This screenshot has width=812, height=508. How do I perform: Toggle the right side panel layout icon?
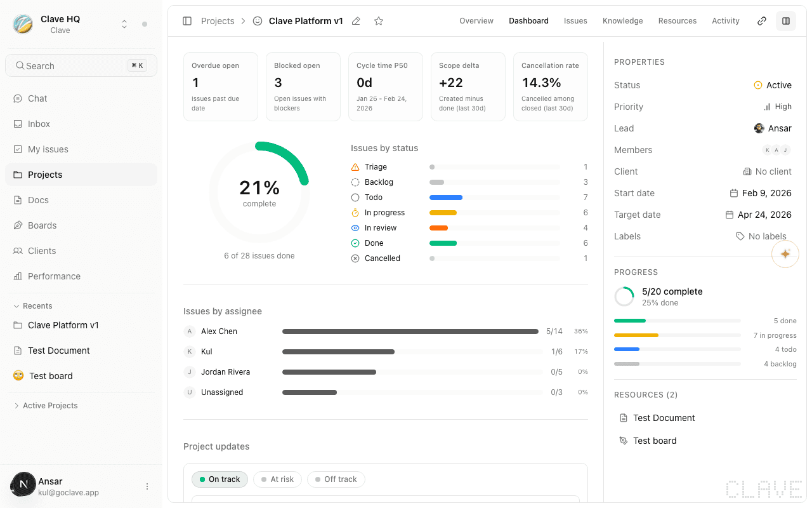tap(785, 21)
